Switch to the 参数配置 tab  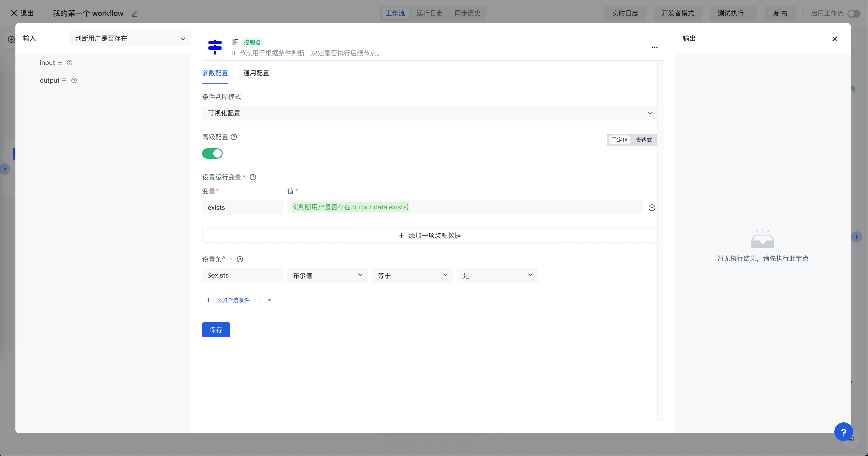click(215, 73)
